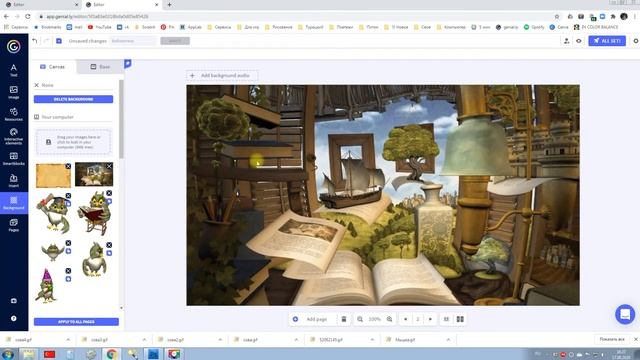Open the chat support bubble

[625, 314]
